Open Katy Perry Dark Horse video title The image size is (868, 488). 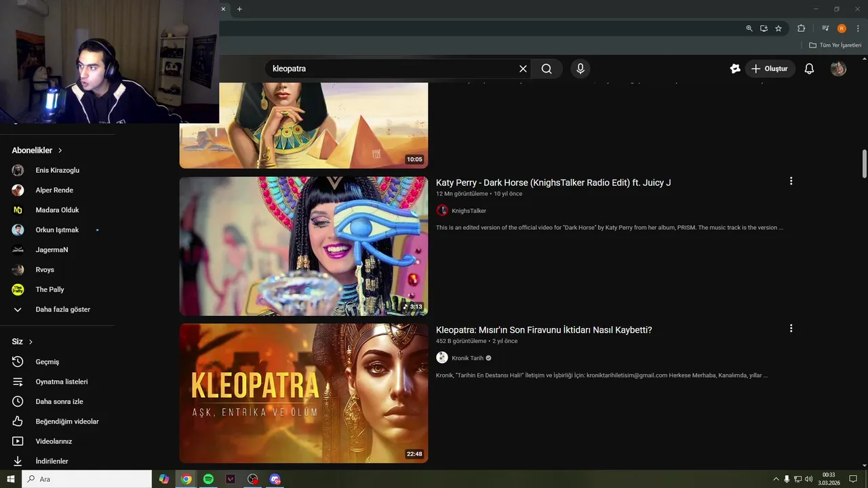click(553, 182)
